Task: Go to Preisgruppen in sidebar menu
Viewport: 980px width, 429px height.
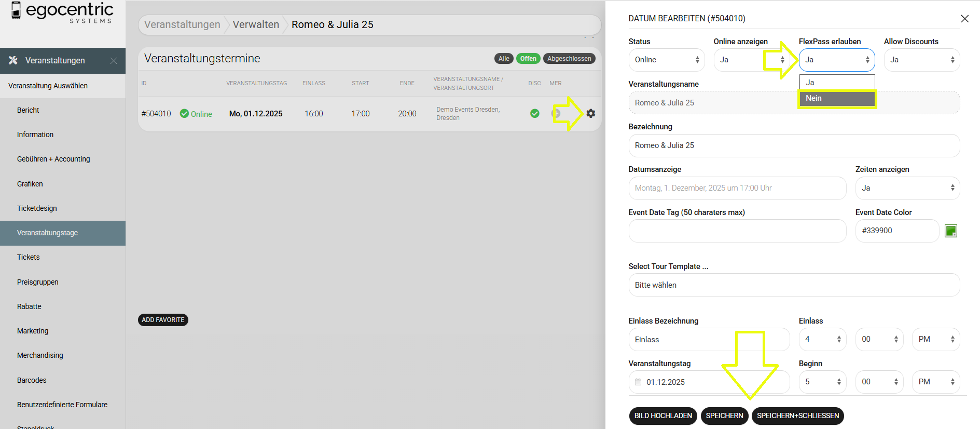Action: 37,282
